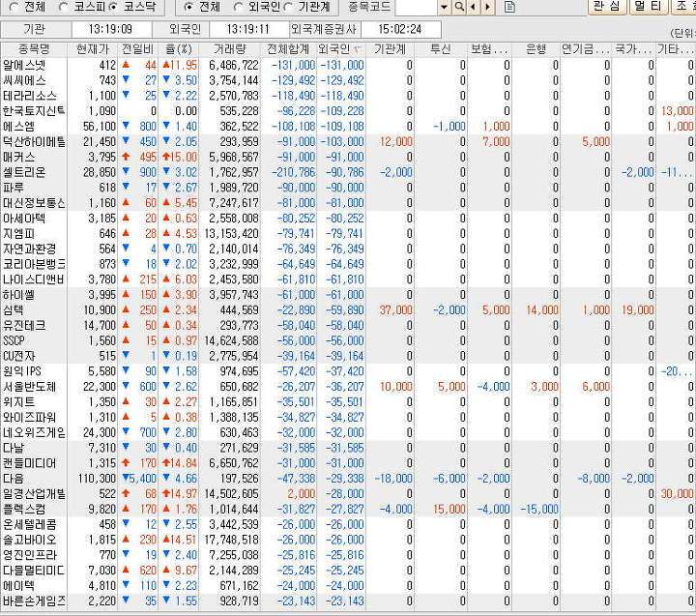Select the 씨씨에스 stock row name
Image resolution: width=696 pixels, height=616 pixels.
point(24,81)
